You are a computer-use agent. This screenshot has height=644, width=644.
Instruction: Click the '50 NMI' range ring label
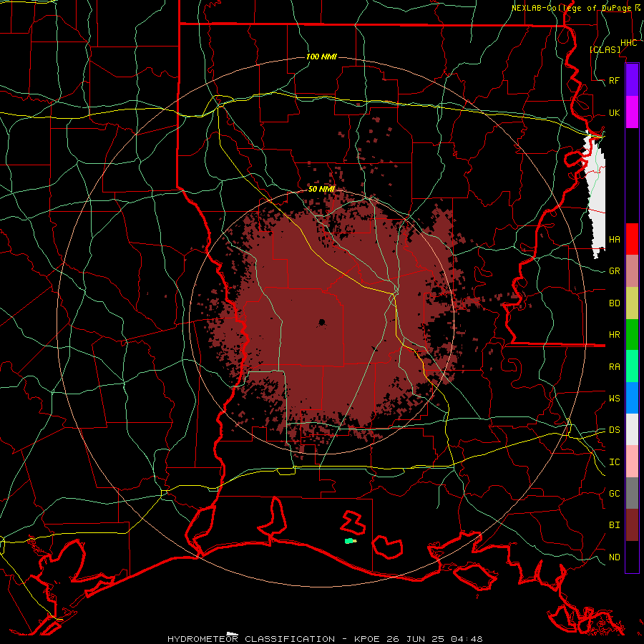[x=321, y=189]
